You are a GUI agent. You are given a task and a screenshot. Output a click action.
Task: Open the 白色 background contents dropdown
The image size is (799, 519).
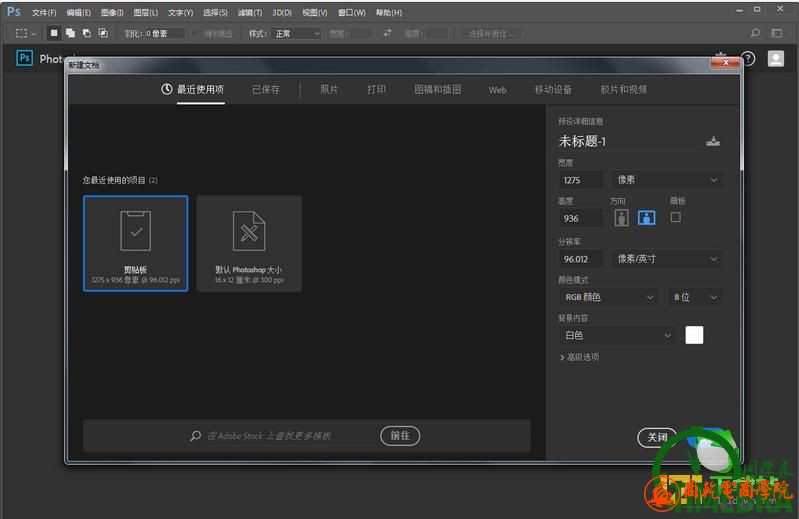(x=617, y=335)
